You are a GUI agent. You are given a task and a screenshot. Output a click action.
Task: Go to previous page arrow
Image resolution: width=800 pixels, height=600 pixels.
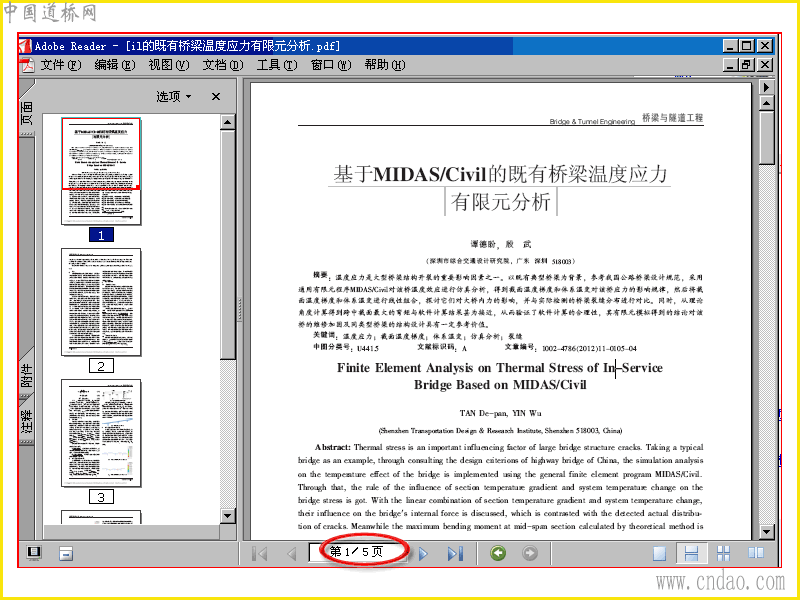(291, 554)
